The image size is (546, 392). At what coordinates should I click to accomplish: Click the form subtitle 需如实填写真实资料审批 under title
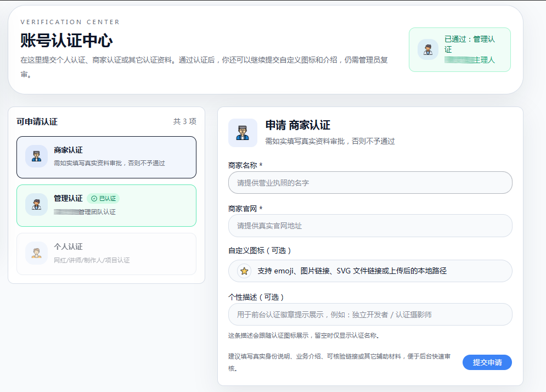point(330,141)
